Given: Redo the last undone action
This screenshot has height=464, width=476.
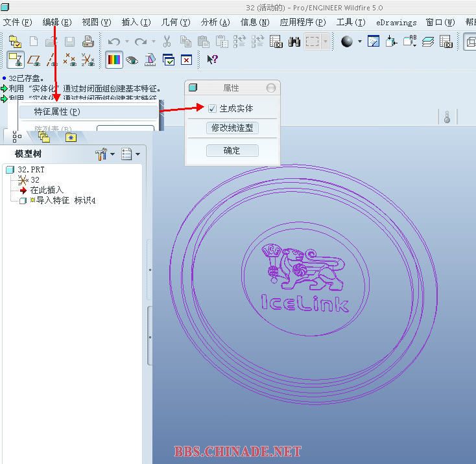Looking at the screenshot, I should (x=141, y=41).
